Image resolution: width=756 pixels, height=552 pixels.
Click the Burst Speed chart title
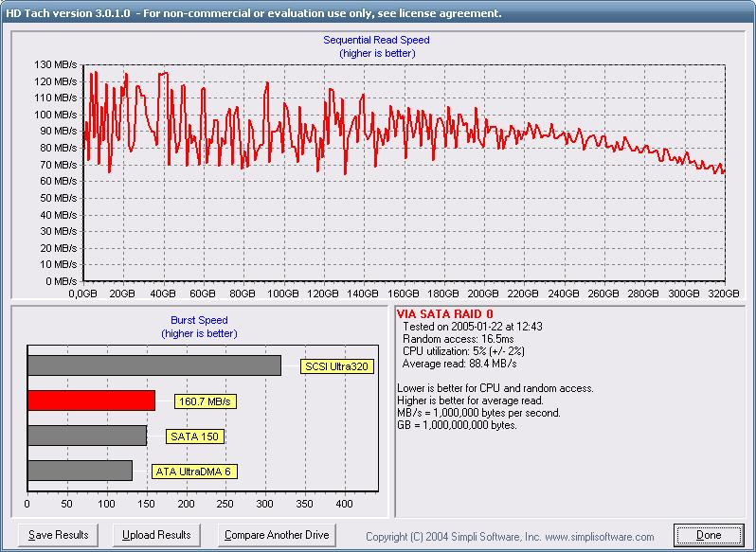tap(199, 320)
